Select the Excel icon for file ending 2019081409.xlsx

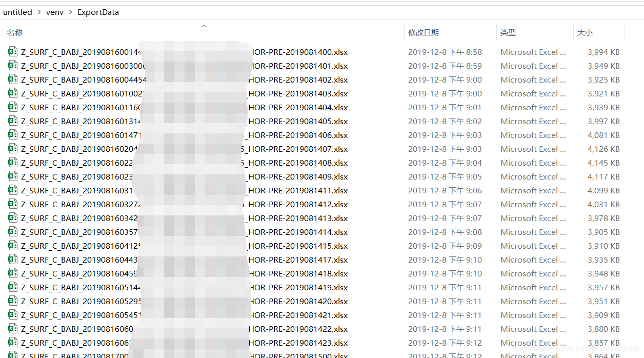tap(13, 176)
